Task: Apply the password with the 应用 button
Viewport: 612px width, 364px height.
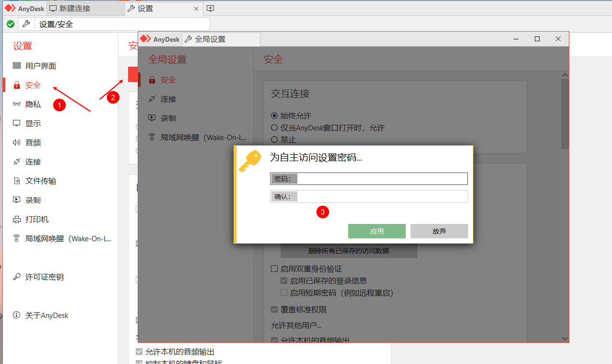Action: coord(377,231)
